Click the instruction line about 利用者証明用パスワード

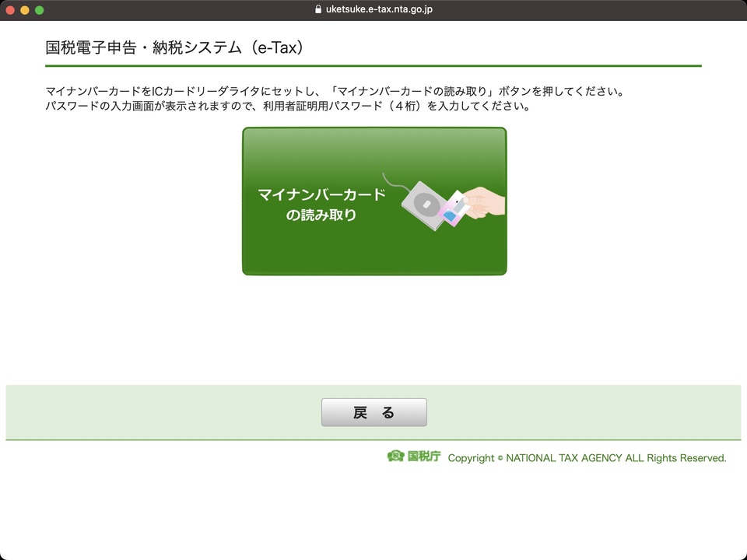pyautogui.click(x=288, y=106)
